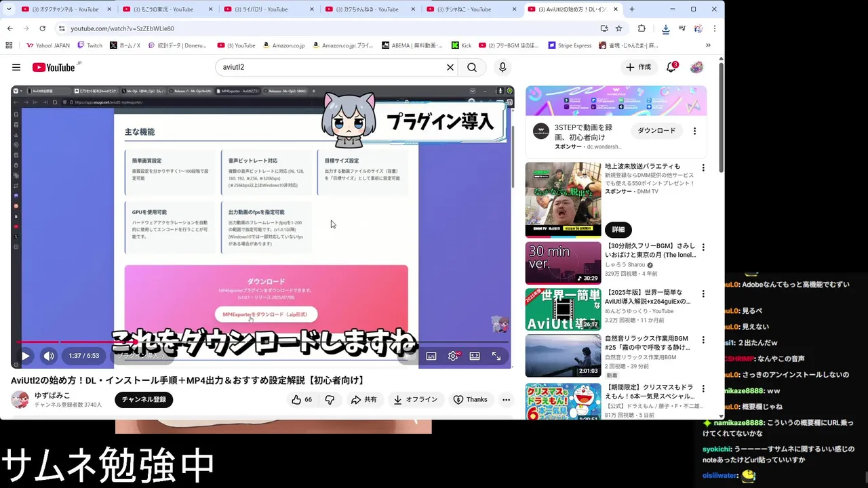Enter fullscreen video mode
The width and height of the screenshot is (868, 488).
(x=496, y=356)
